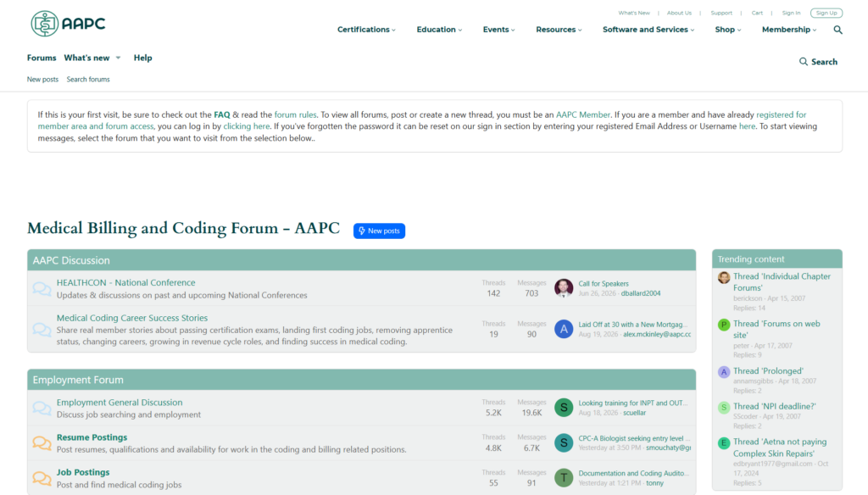Viewport: 868px width, 495px height.
Task: Click the green 'E' avatar for edbryant1977
Action: (724, 443)
